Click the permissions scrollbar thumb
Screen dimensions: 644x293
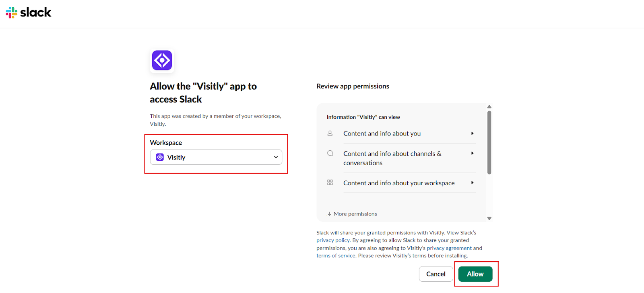(x=489, y=143)
